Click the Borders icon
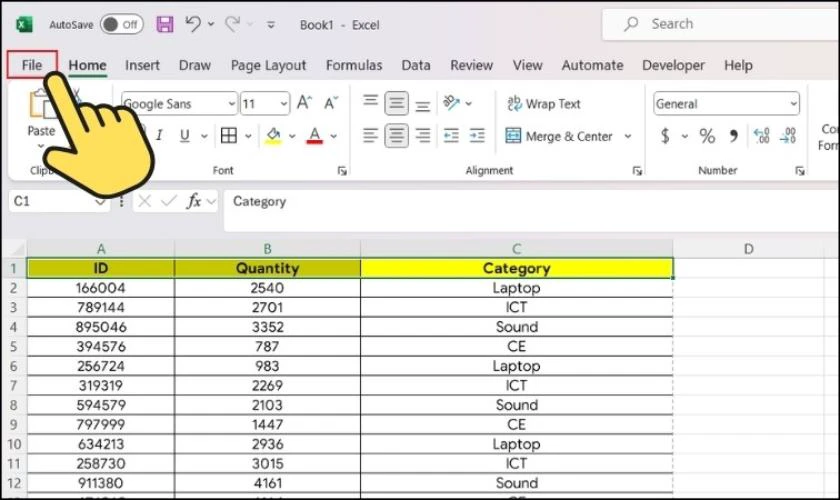 click(229, 136)
